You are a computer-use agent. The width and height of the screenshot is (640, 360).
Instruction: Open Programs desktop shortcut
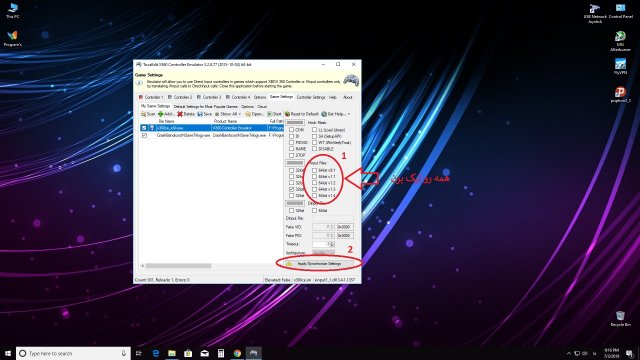(13, 38)
